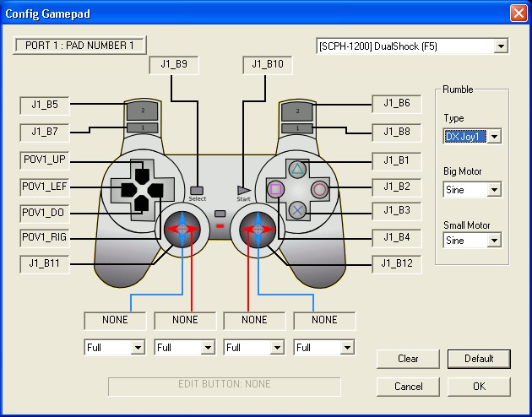Click the D-pad up arrow on gamepad

point(142,176)
